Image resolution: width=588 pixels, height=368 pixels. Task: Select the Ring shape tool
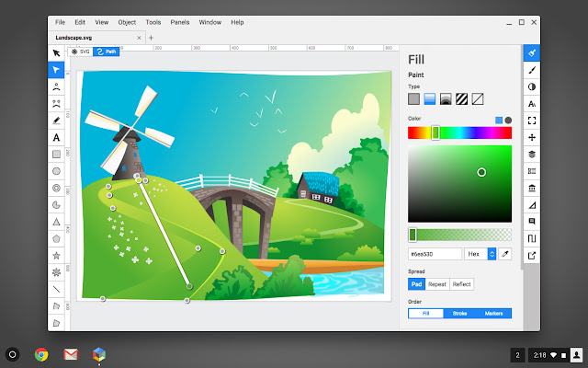pyautogui.click(x=56, y=188)
